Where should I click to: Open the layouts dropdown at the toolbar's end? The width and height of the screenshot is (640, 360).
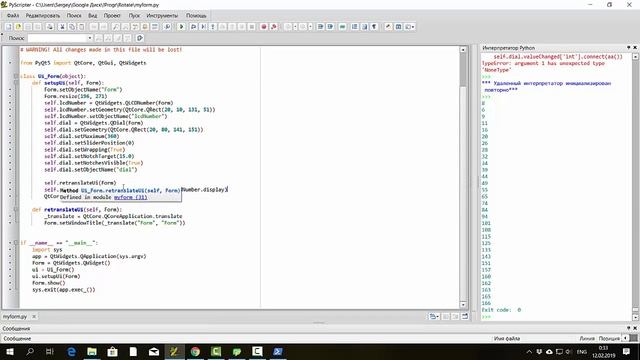click(x=410, y=27)
